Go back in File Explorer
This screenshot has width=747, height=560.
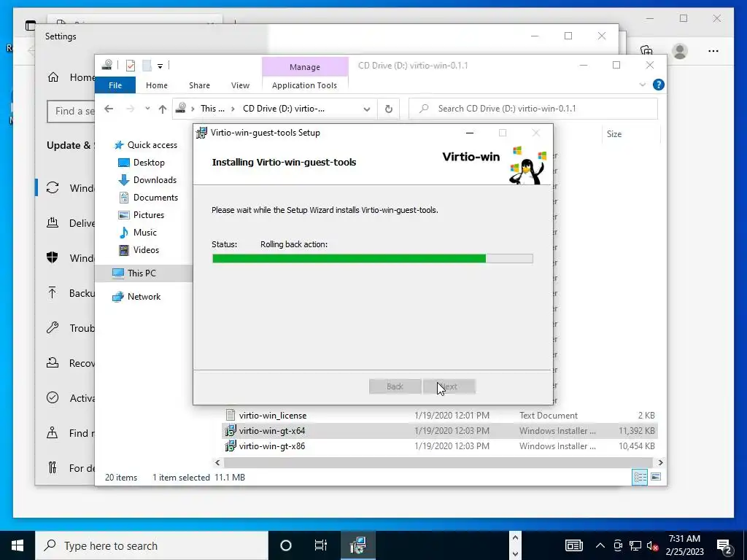(x=109, y=109)
